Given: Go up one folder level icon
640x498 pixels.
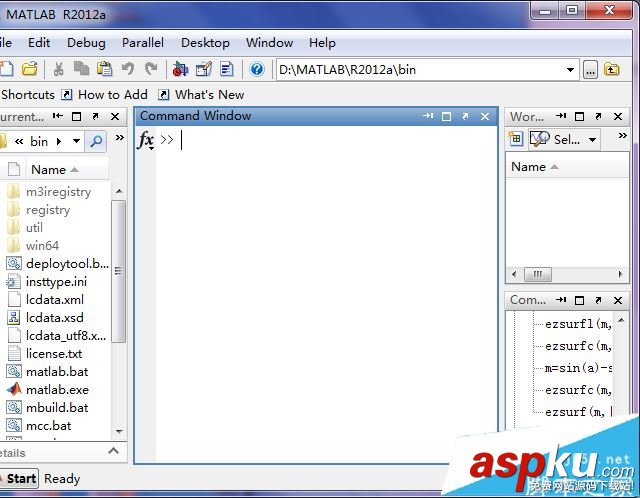Looking at the screenshot, I should point(612,70).
